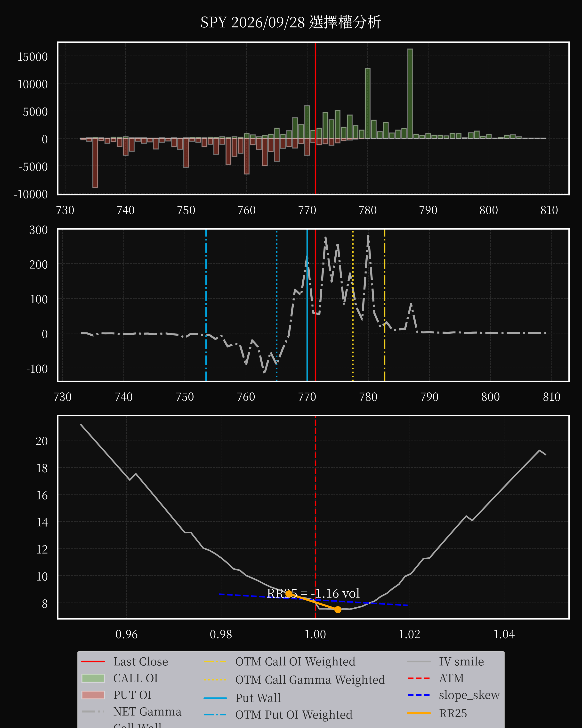Click the green CALL OI legend swatch

point(93,678)
